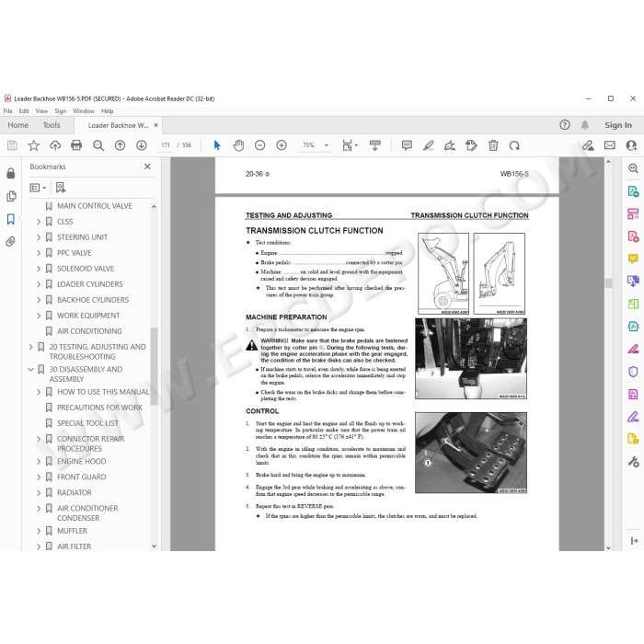Open the File menu
The width and height of the screenshot is (644, 644).
7,111
